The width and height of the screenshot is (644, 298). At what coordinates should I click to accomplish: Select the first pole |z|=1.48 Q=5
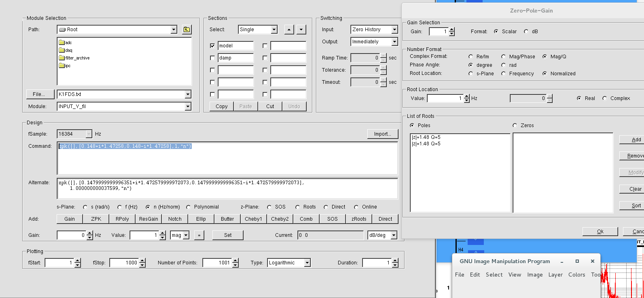coord(426,137)
